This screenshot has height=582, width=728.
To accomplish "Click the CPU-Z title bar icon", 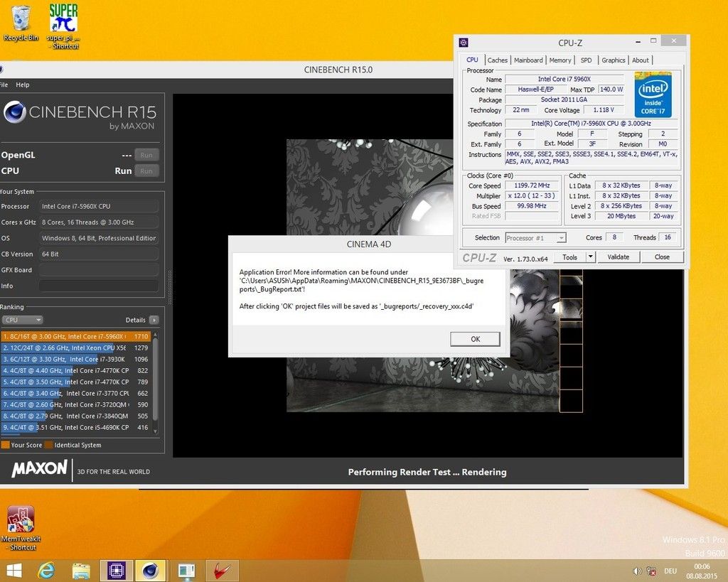I will (x=464, y=43).
